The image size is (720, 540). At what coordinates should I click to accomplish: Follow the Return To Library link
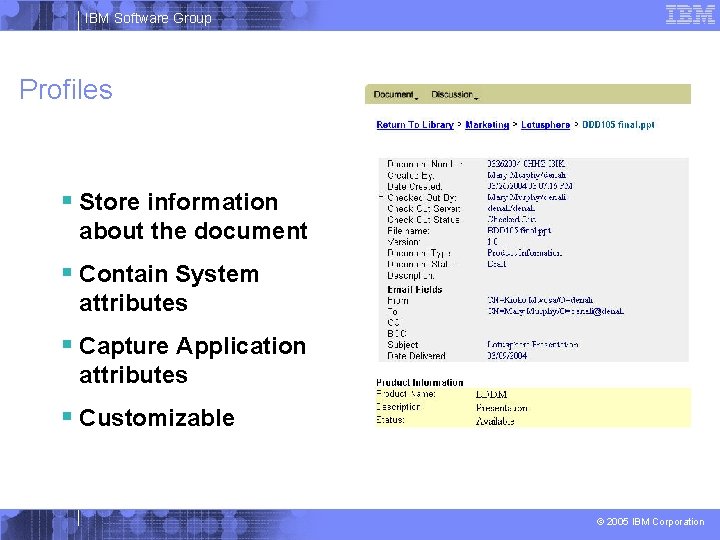(415, 125)
